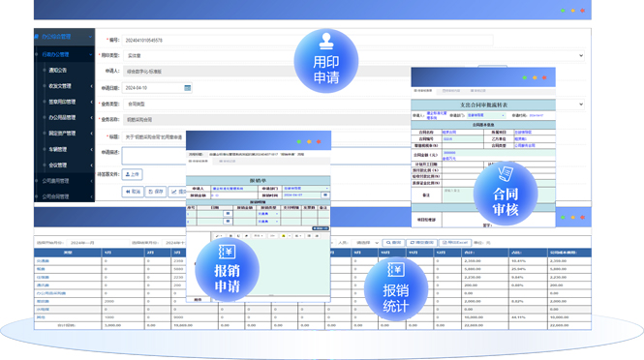Click the 标题 title input field
The width and height of the screenshot is (644, 360).
(154, 137)
